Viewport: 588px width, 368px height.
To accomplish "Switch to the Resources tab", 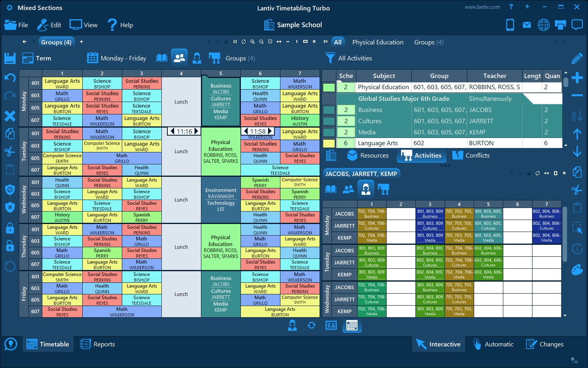I will click(x=368, y=155).
